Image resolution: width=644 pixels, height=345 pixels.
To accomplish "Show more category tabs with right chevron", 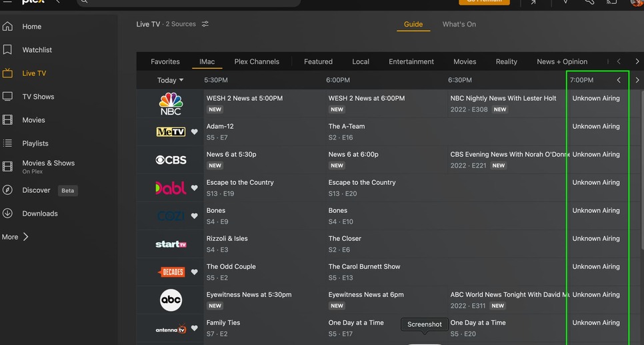I will point(637,61).
